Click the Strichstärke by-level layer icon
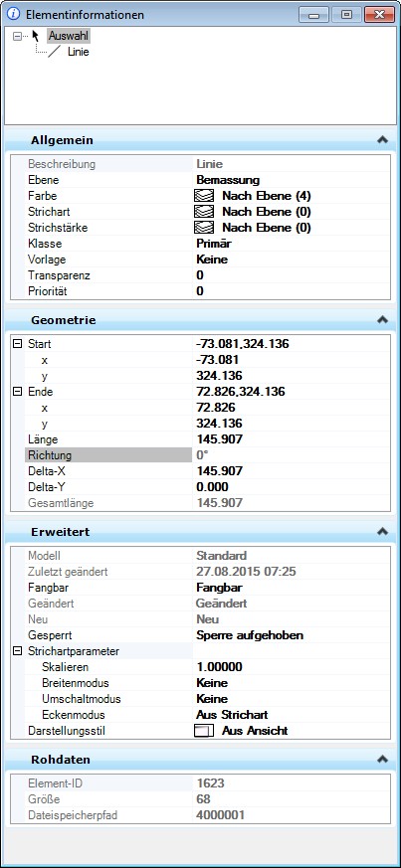 [204, 228]
